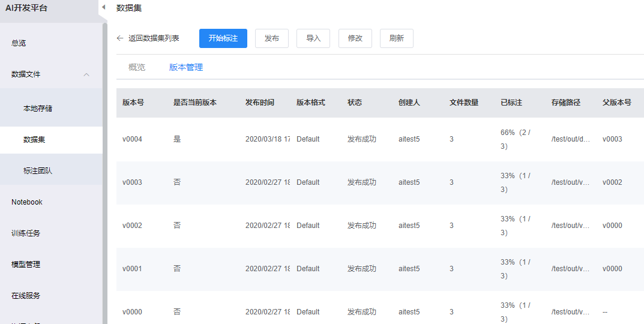Select the v0004 version row

[132, 139]
